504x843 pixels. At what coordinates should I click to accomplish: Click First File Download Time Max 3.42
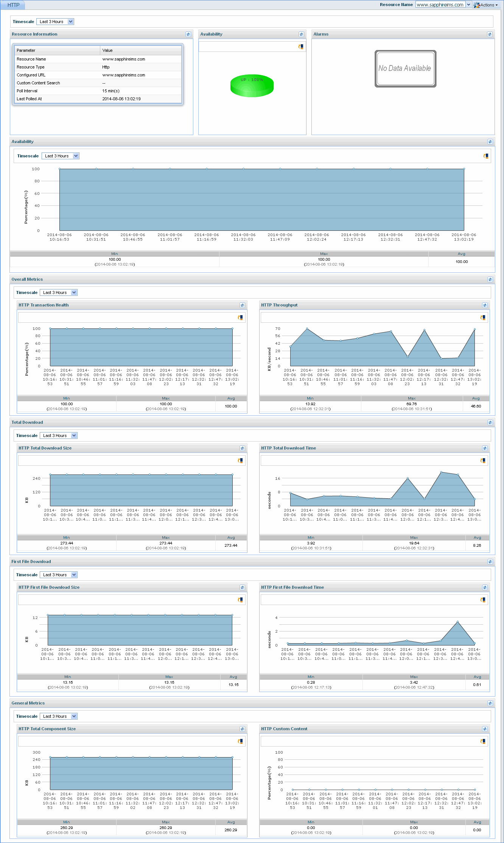click(x=414, y=682)
